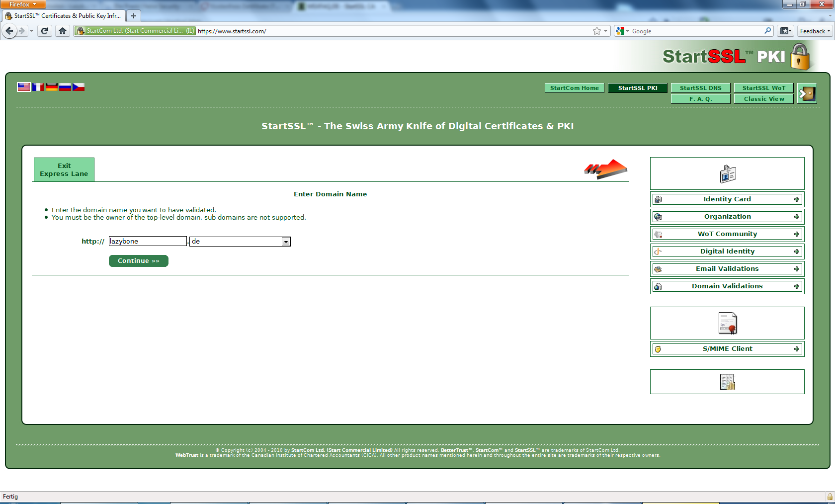Image resolution: width=835 pixels, height=504 pixels.
Task: Click the login door icon
Action: (x=807, y=93)
